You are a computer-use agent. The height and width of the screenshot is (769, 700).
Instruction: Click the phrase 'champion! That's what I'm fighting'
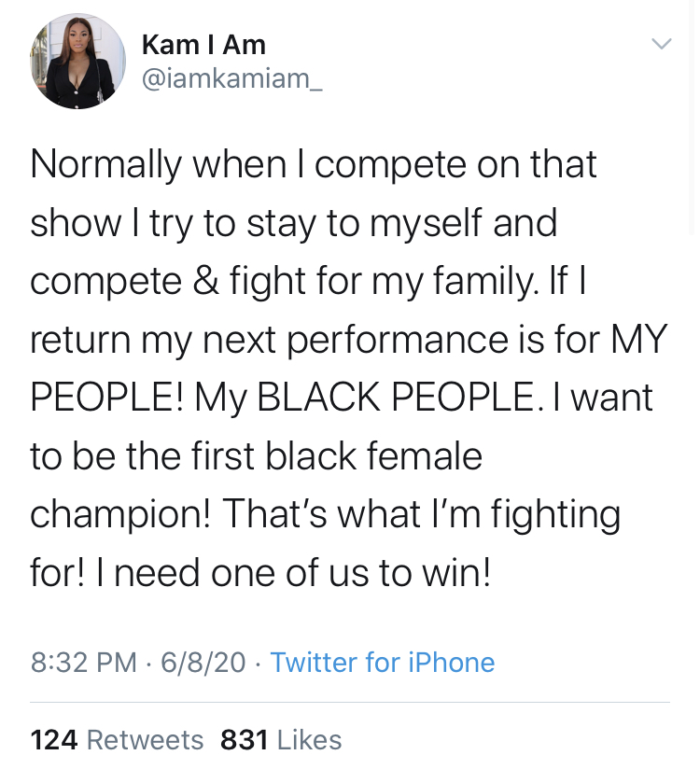[325, 515]
